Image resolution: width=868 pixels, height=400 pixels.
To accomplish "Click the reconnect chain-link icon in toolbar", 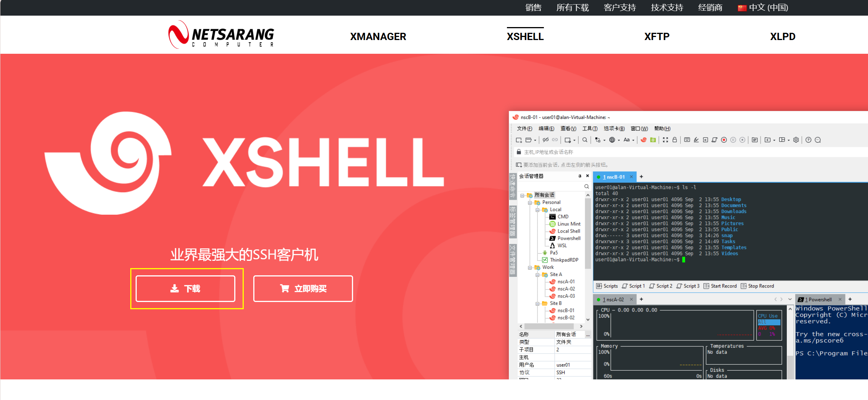I will point(555,140).
